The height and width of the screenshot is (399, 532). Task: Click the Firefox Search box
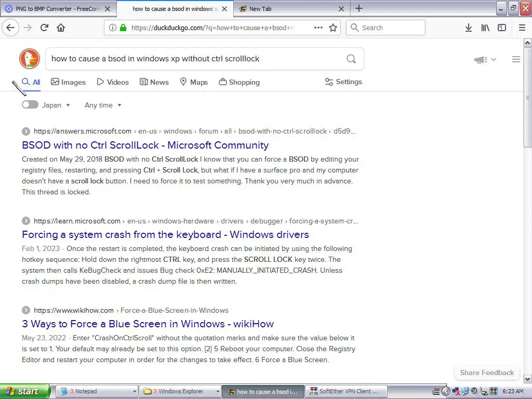click(386, 28)
